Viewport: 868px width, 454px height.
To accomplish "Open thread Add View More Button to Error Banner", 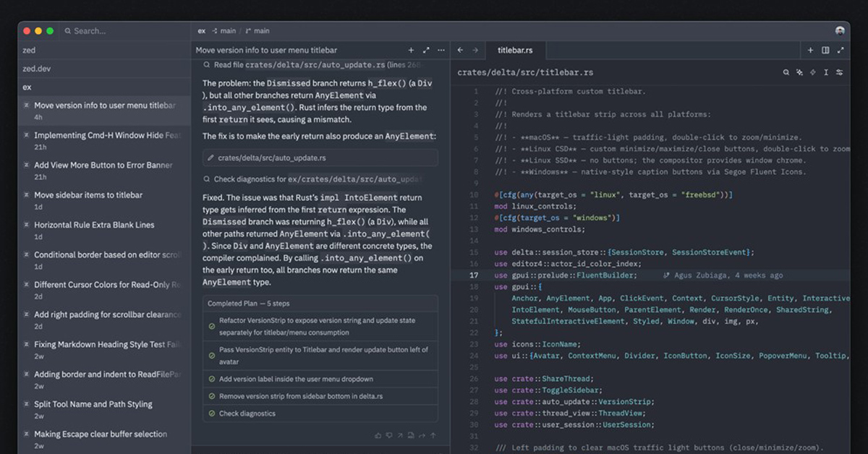I will (x=104, y=171).
